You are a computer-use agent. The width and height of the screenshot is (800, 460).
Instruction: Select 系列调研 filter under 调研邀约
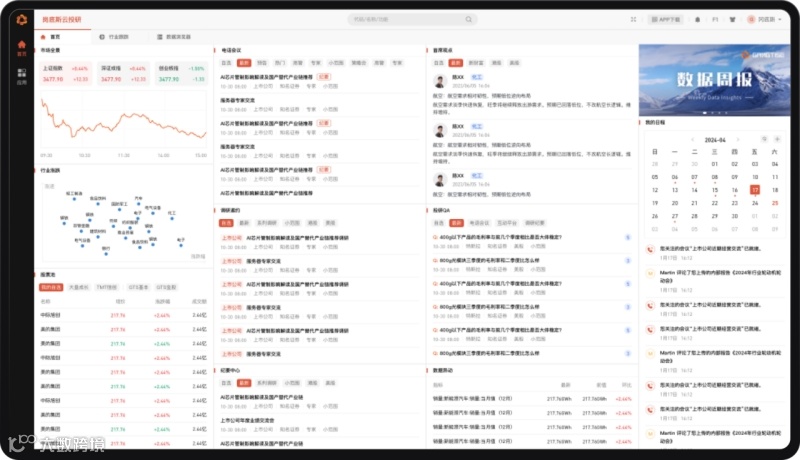pos(266,223)
